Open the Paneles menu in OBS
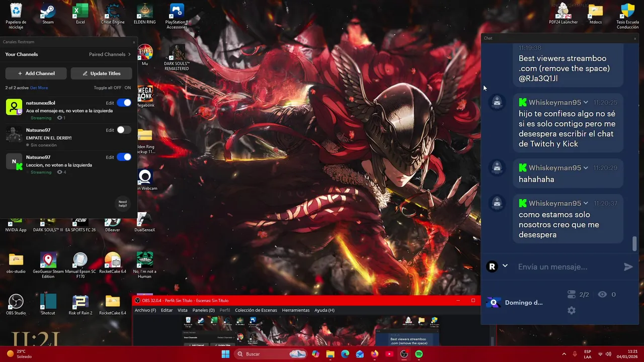644x362 pixels. (203, 310)
